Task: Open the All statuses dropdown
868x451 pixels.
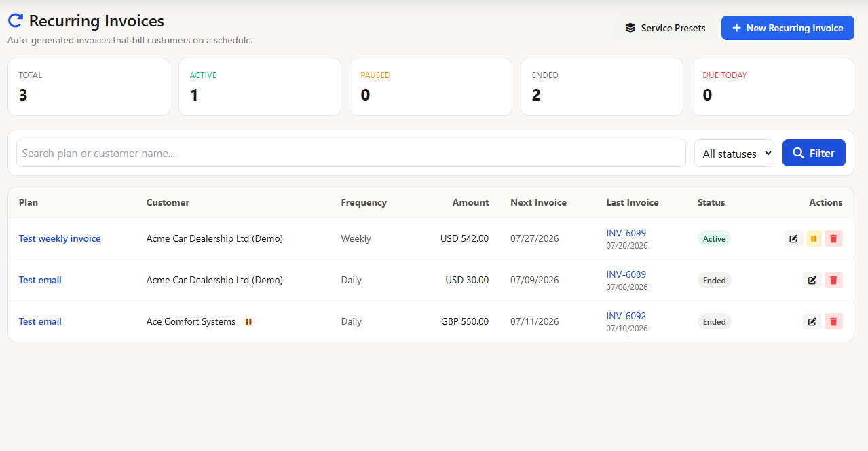Action: pyautogui.click(x=734, y=153)
